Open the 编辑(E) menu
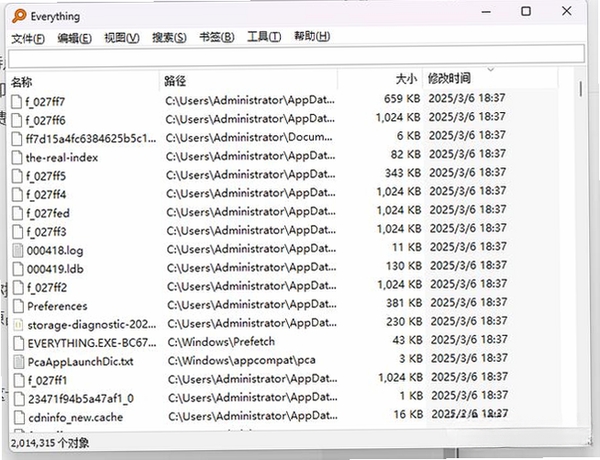Viewport: 600px width, 460px height. tap(75, 38)
